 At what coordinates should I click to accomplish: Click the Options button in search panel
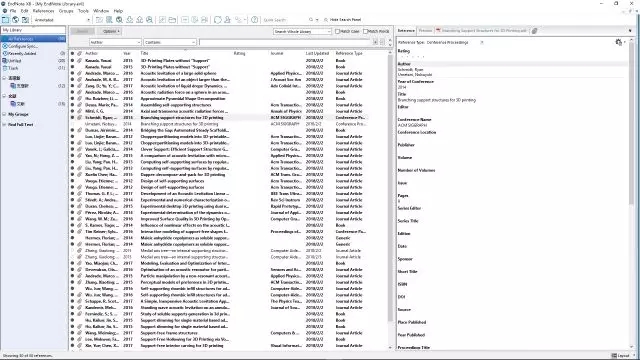(x=111, y=31)
